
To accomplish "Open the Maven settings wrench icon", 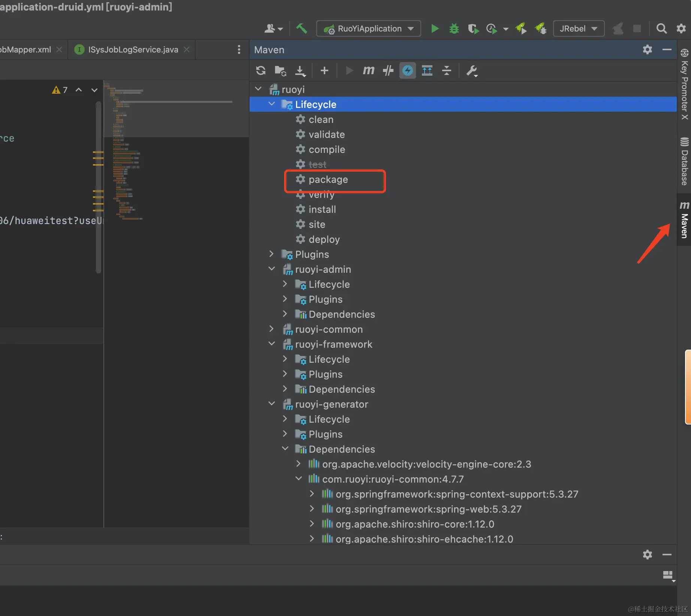I will coord(471,70).
